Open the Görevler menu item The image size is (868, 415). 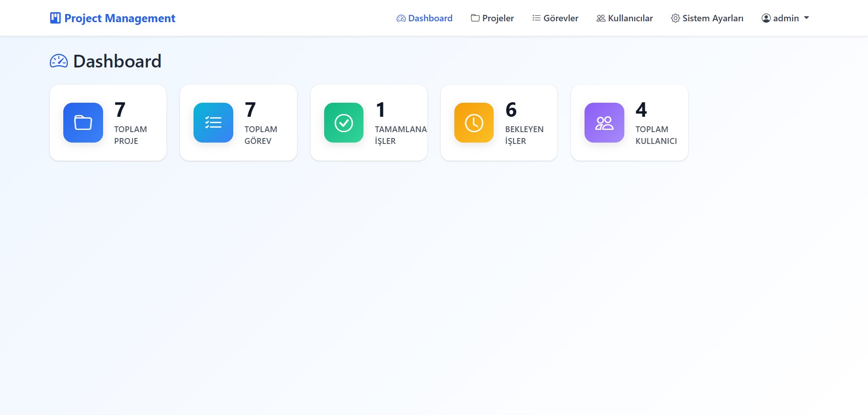pos(555,18)
